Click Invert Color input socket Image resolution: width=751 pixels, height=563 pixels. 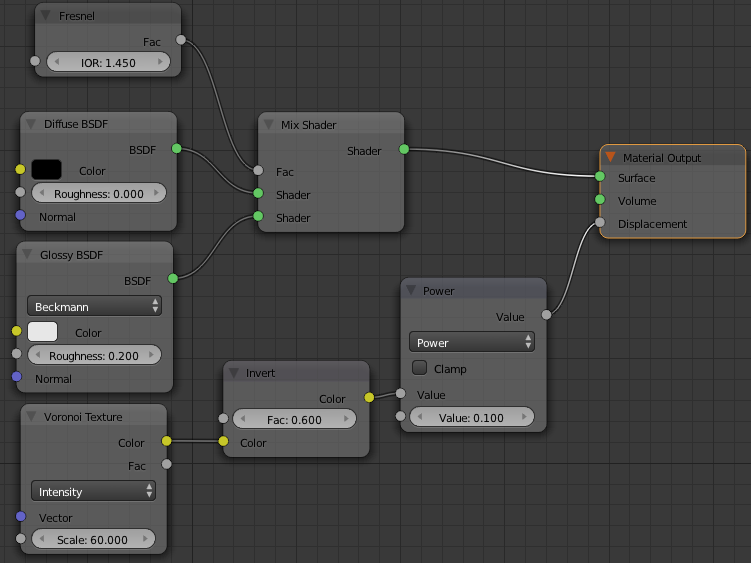[223, 441]
